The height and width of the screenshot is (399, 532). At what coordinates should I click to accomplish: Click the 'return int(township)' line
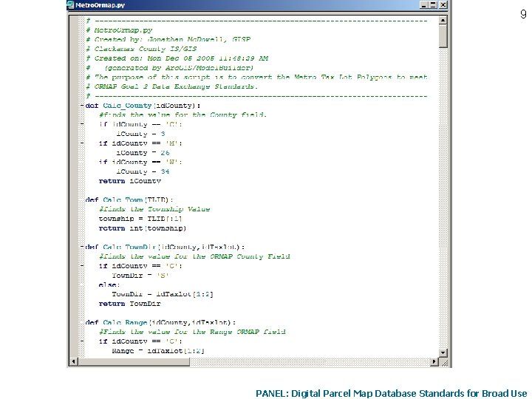pyautogui.click(x=143, y=228)
